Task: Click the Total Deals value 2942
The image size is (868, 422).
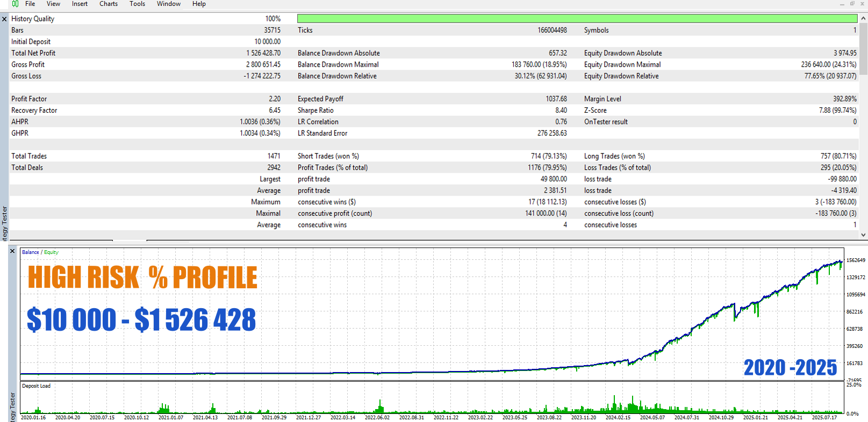Action: [x=274, y=168]
